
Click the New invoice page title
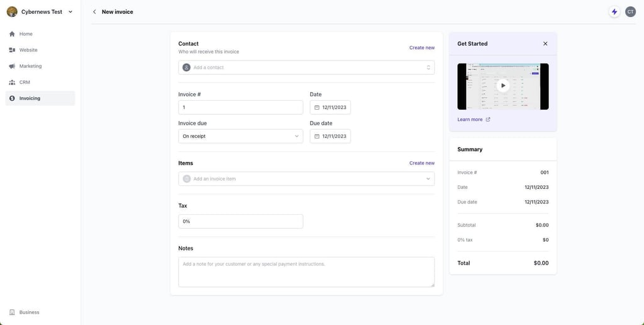tap(118, 12)
